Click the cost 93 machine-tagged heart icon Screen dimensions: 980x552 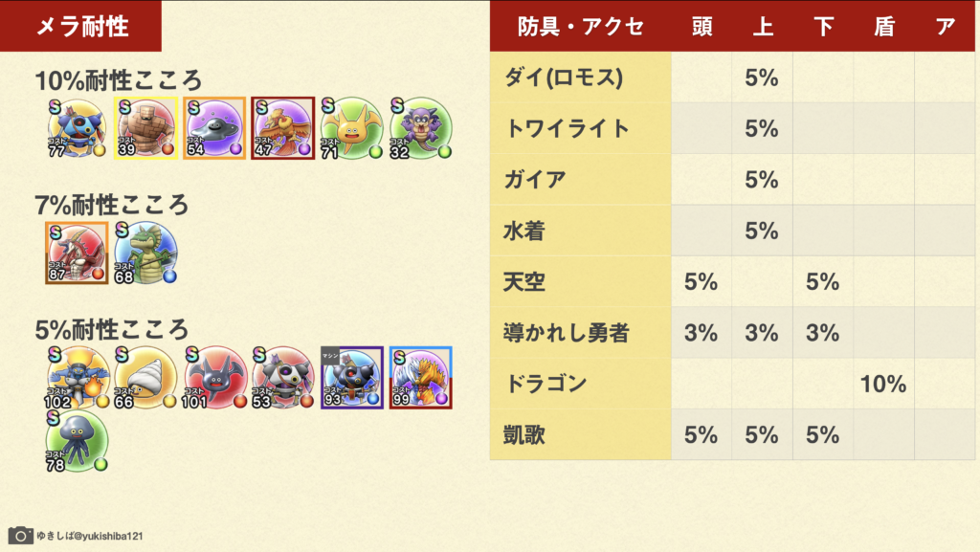[x=352, y=378]
